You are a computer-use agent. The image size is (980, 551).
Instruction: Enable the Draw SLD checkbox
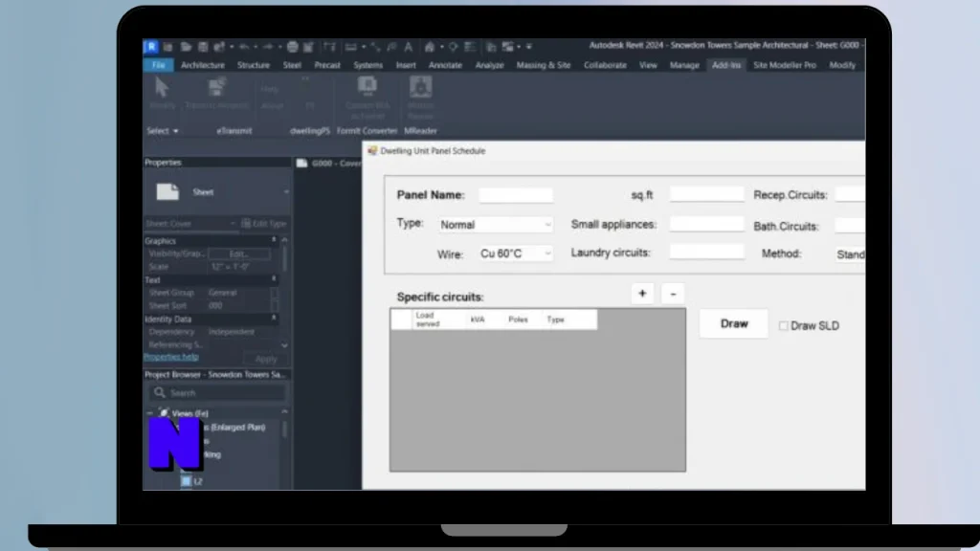coord(783,325)
